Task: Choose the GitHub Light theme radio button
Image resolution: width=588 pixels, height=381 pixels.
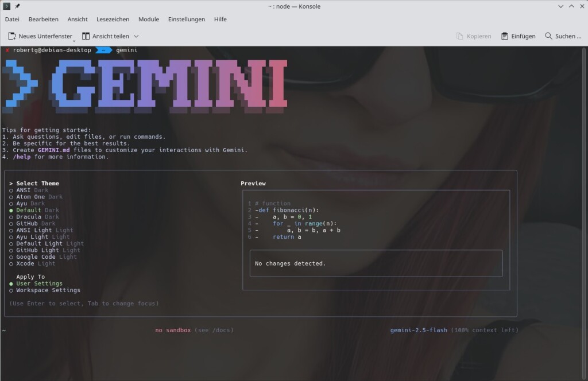Action: tap(11, 250)
